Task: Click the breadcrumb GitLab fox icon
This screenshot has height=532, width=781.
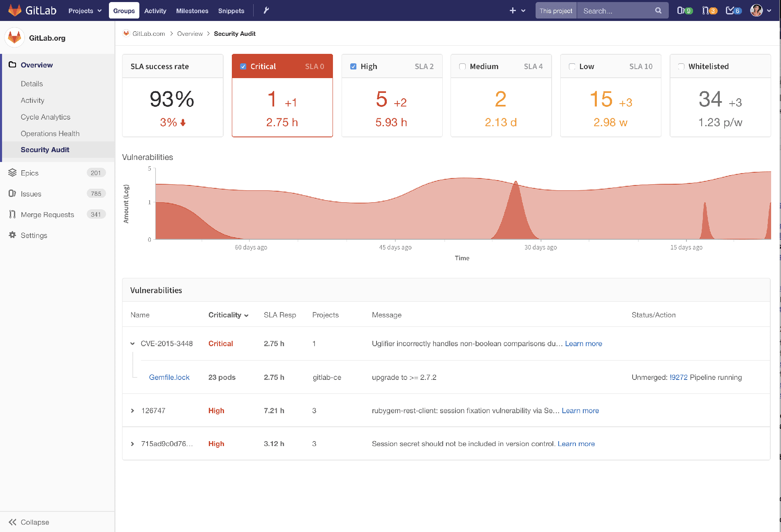Action: coord(126,33)
